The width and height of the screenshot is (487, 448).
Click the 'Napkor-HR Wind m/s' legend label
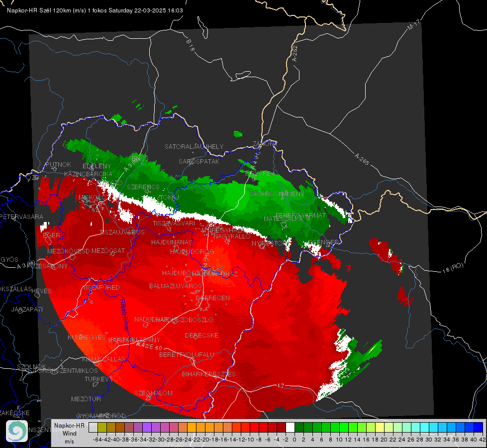[x=69, y=433]
